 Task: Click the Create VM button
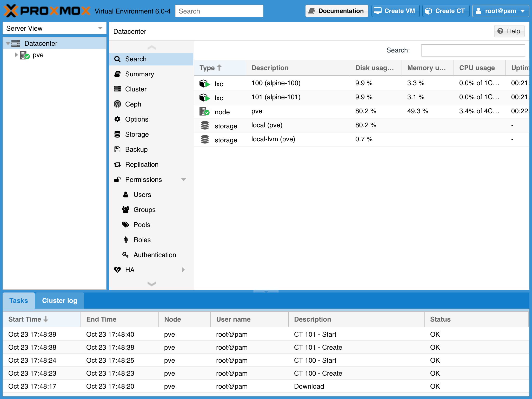click(395, 11)
